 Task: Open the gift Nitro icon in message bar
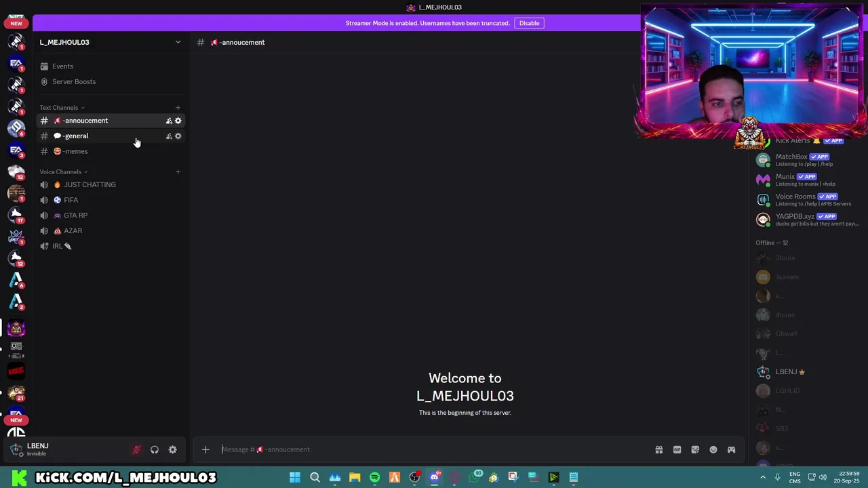pos(658,449)
